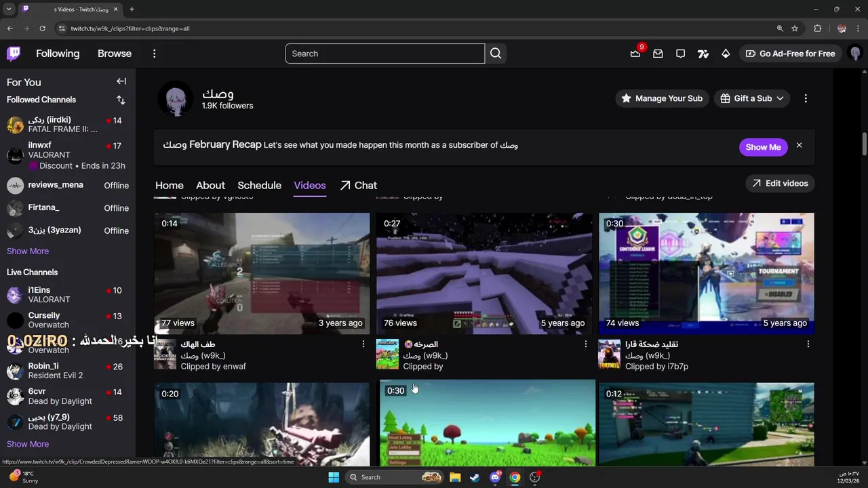The image size is (868, 488).
Task: Play the 0:27 clip with 76 views
Action: (x=484, y=273)
